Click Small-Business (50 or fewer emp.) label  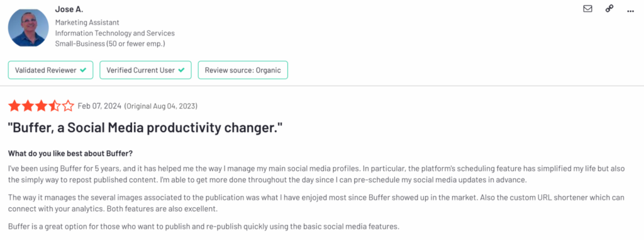point(110,43)
